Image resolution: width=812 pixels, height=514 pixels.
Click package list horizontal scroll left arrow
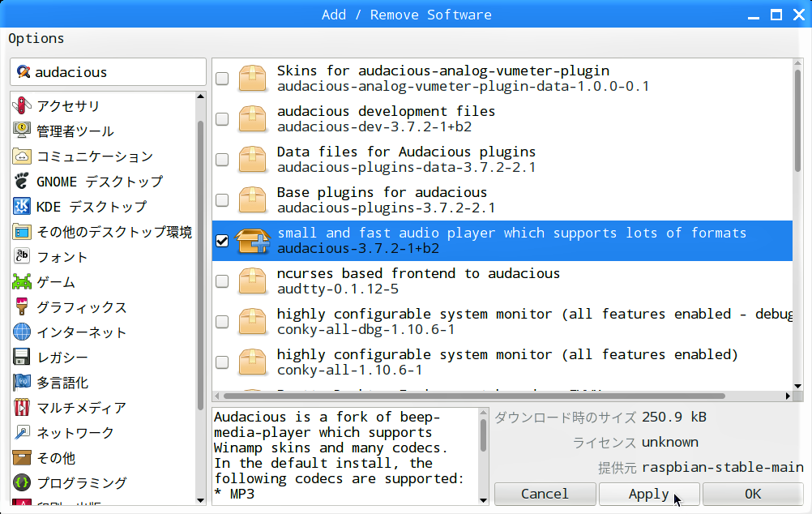217,396
